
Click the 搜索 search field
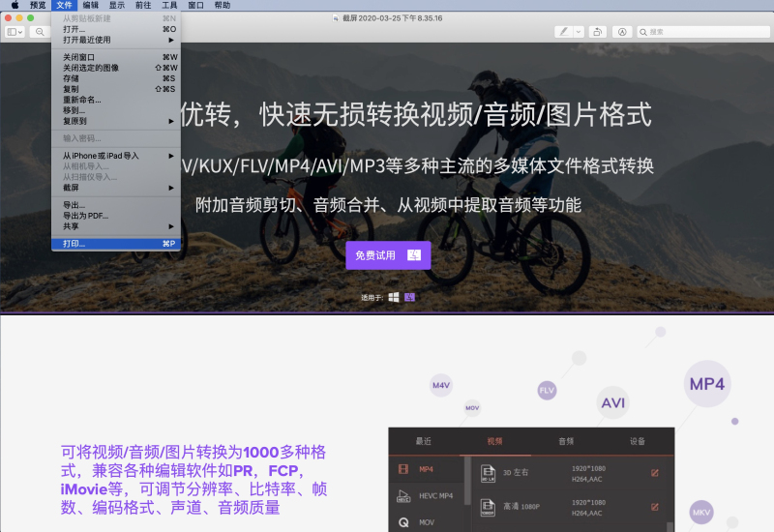click(x=703, y=32)
